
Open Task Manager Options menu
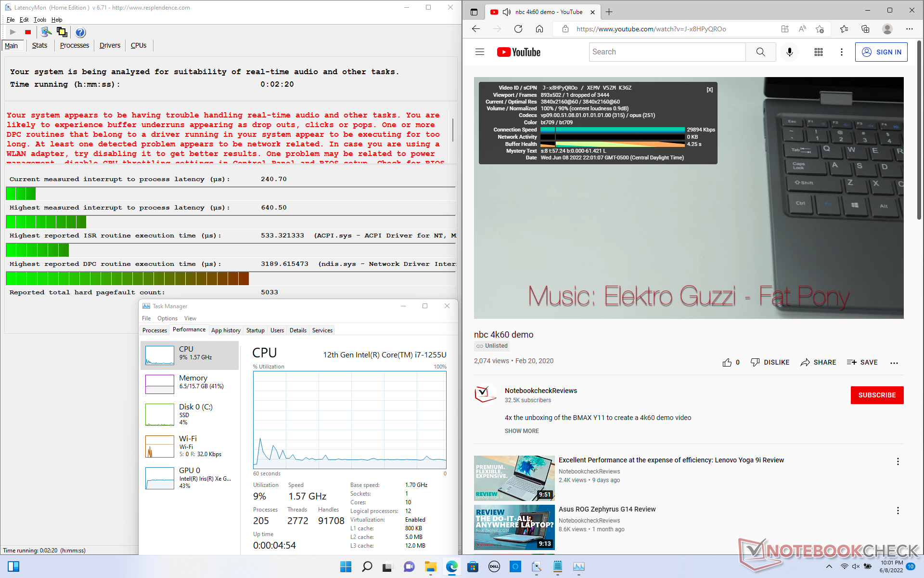167,318
